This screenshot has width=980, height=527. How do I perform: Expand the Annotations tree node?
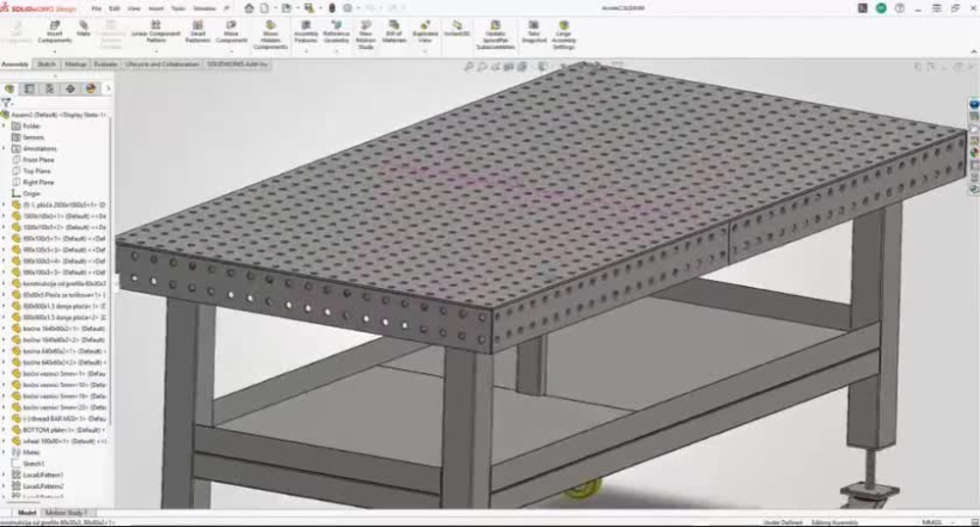[4, 149]
